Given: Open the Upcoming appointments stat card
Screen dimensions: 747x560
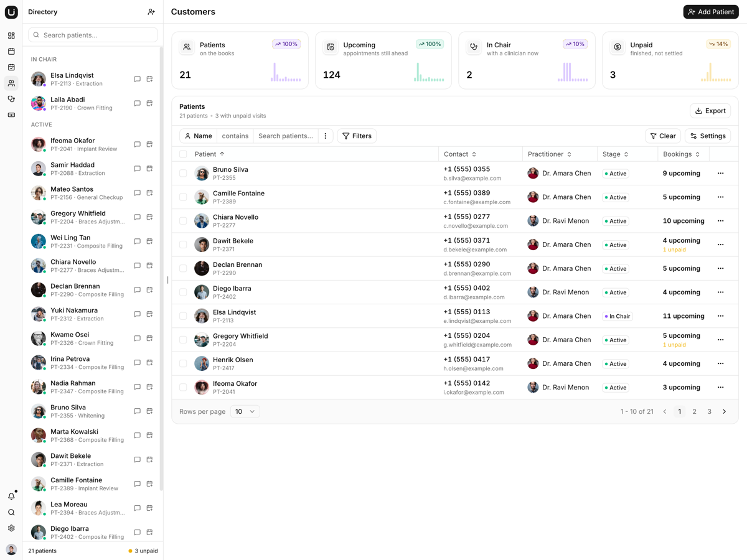Looking at the screenshot, I should (383, 60).
